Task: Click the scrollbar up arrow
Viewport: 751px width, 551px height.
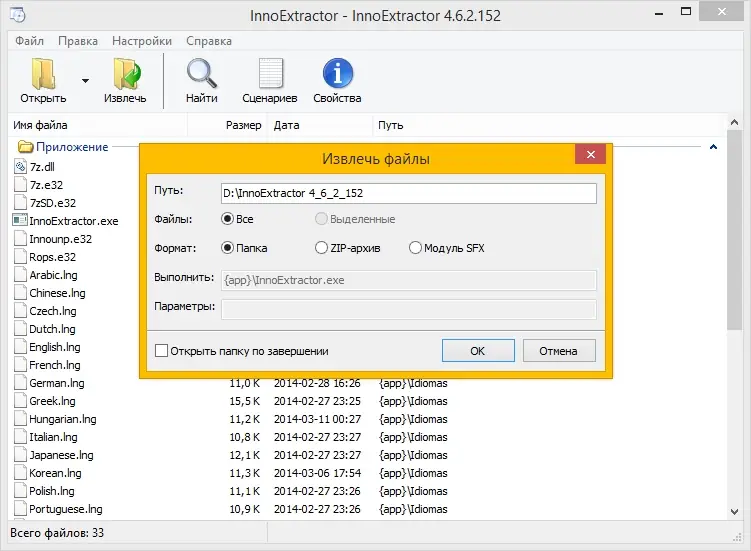Action: point(734,122)
